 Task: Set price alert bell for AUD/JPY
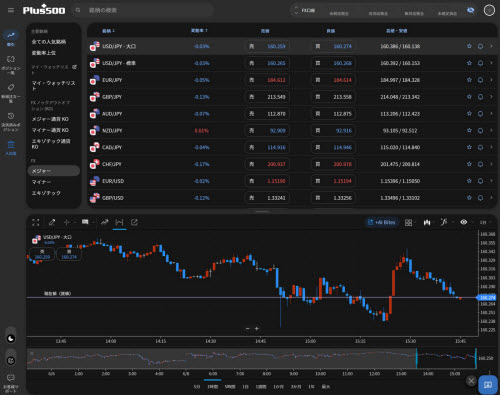tap(480, 114)
